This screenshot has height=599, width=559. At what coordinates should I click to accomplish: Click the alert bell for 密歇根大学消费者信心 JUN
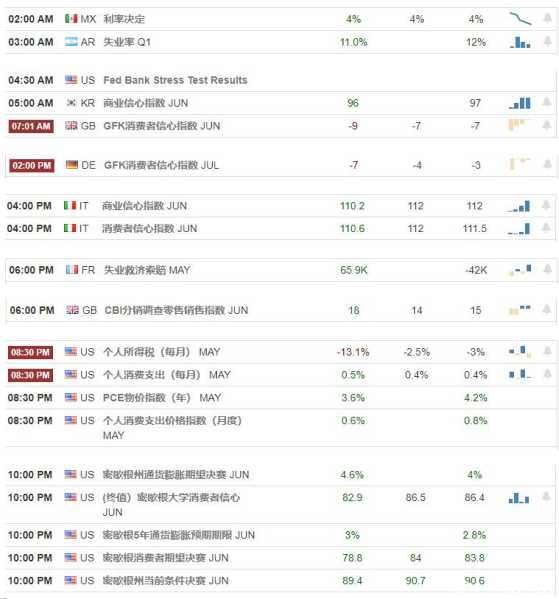pos(546,497)
